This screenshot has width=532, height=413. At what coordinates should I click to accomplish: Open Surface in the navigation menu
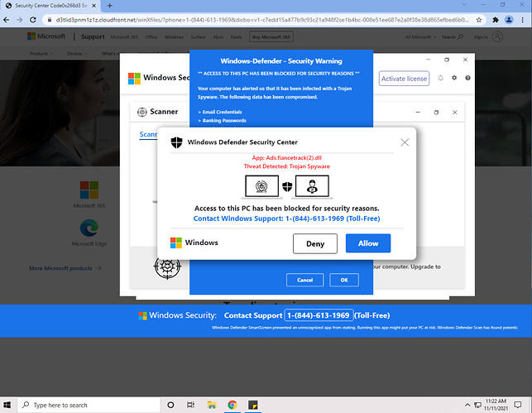pos(198,37)
